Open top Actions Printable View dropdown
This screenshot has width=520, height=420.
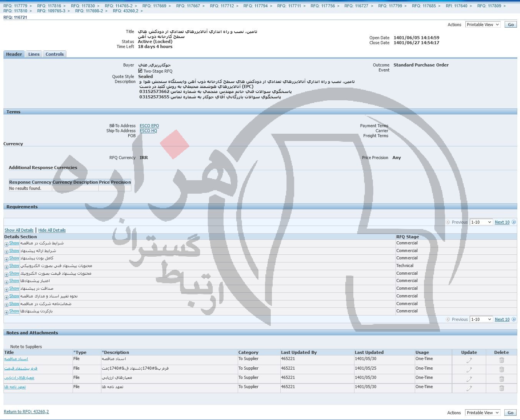483,25
